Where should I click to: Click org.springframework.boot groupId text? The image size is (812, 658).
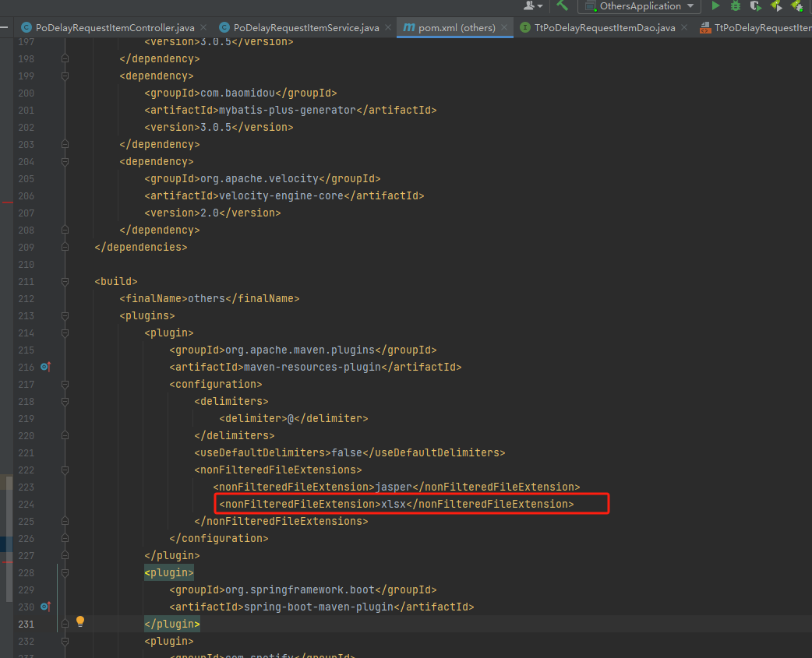tap(300, 589)
